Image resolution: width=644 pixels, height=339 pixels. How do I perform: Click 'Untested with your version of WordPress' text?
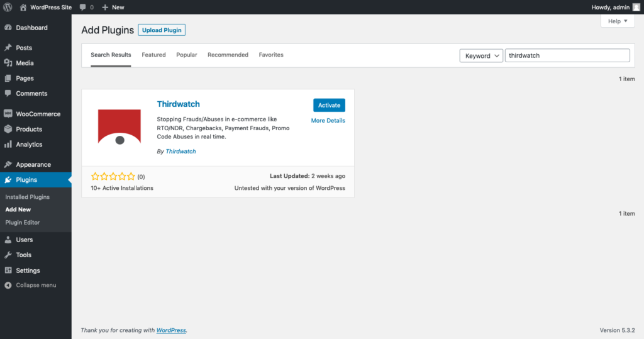pyautogui.click(x=289, y=188)
